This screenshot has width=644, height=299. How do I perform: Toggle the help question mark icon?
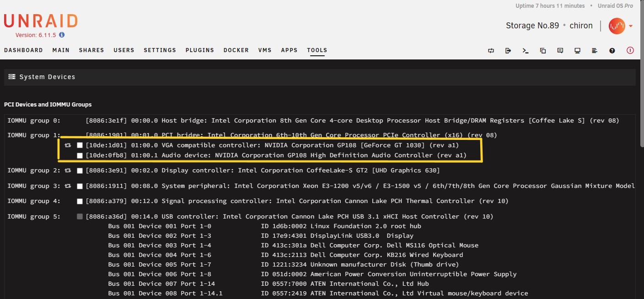612,51
